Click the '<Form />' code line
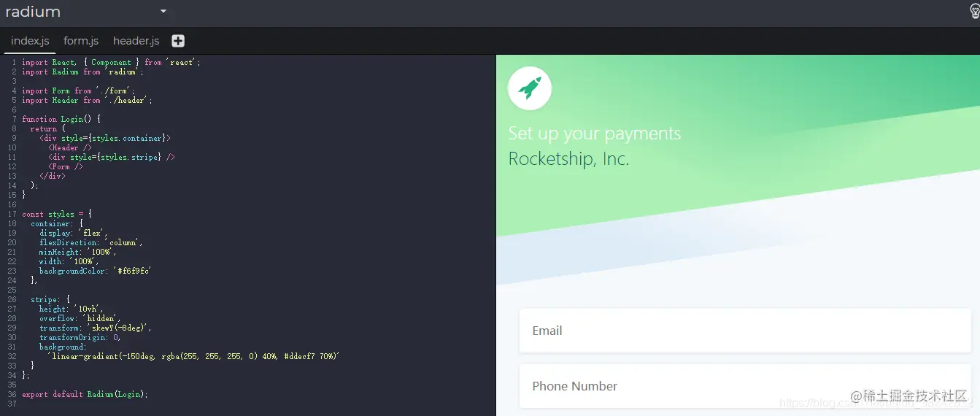The height and width of the screenshot is (416, 980). pyautogui.click(x=66, y=166)
